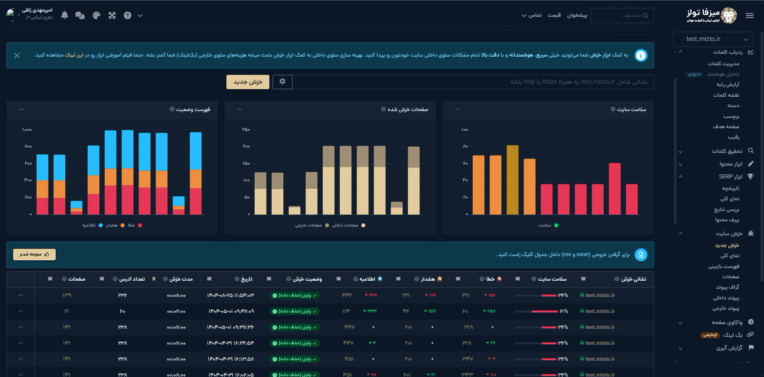Click the متوجه شدم acknowledge button
Screen dimensions: 764x377
[34, 254]
